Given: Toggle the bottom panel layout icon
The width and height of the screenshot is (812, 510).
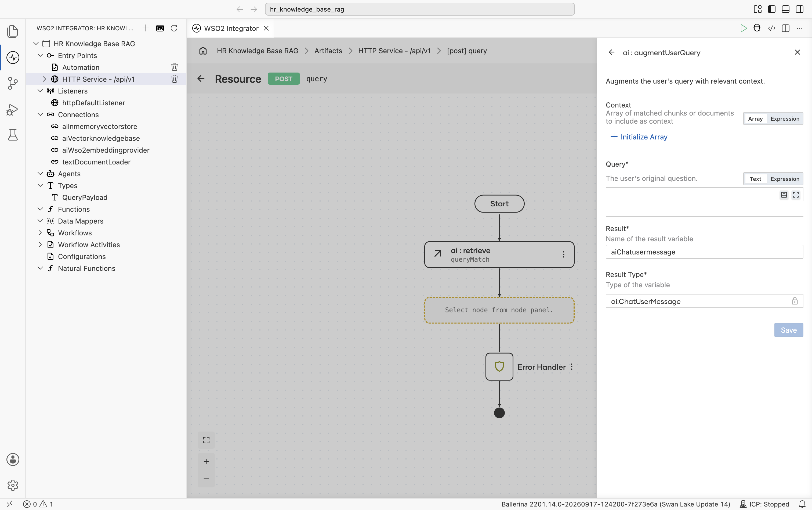Looking at the screenshot, I should [x=786, y=9].
